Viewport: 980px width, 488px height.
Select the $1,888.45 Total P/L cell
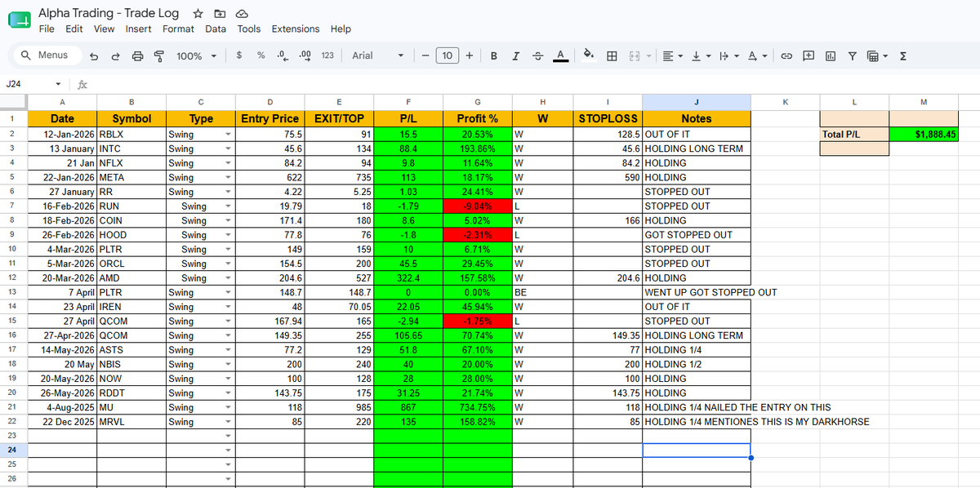923,134
